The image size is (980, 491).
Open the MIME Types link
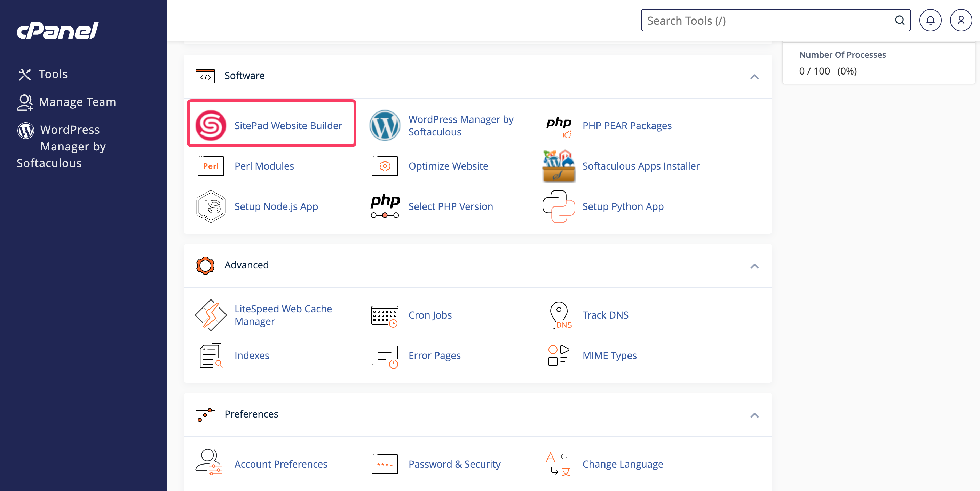[x=609, y=356]
